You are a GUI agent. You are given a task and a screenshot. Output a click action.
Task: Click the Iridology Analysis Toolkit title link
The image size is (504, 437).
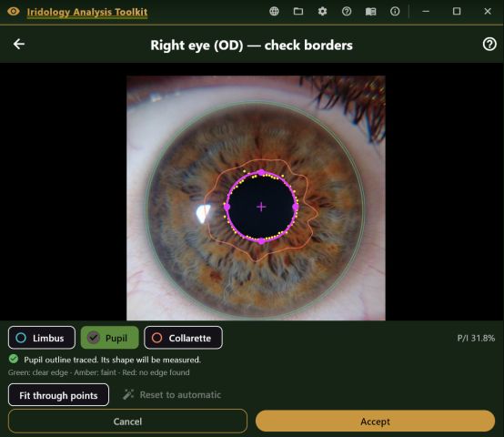coord(87,12)
